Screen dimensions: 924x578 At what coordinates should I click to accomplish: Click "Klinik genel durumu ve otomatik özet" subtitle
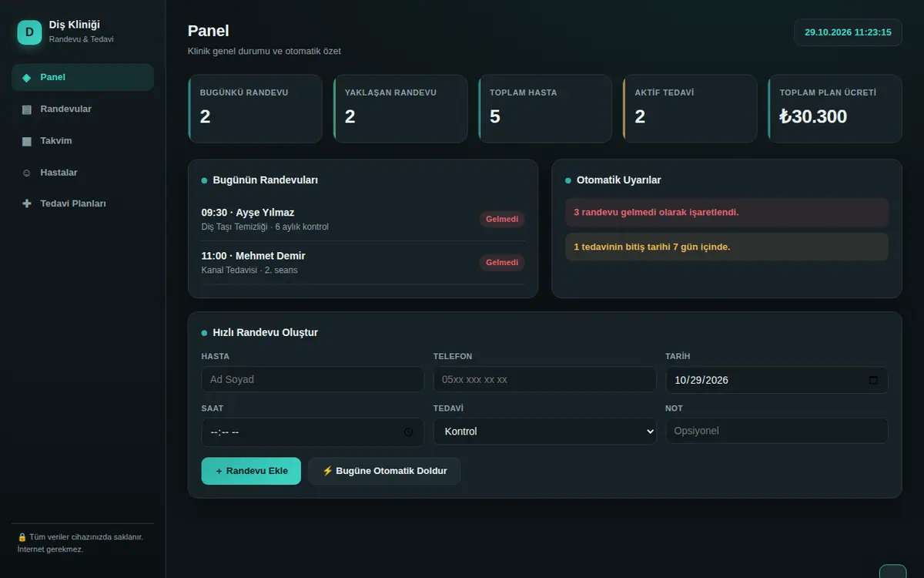[264, 51]
